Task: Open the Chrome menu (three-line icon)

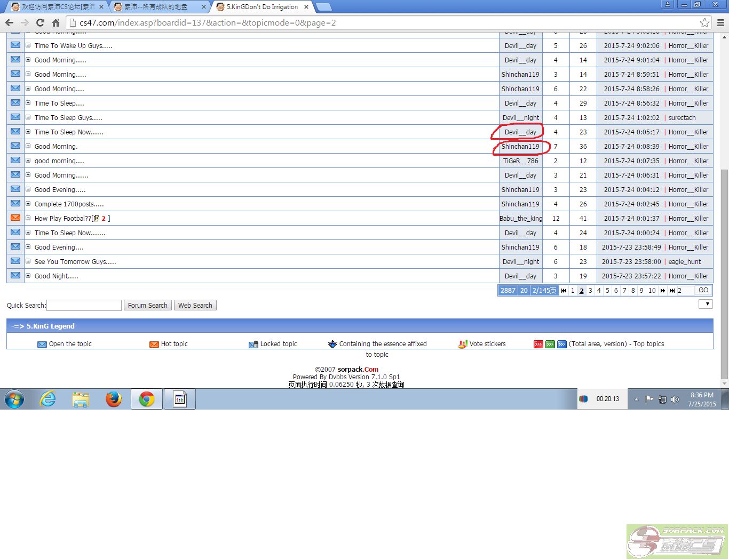Action: (x=720, y=22)
